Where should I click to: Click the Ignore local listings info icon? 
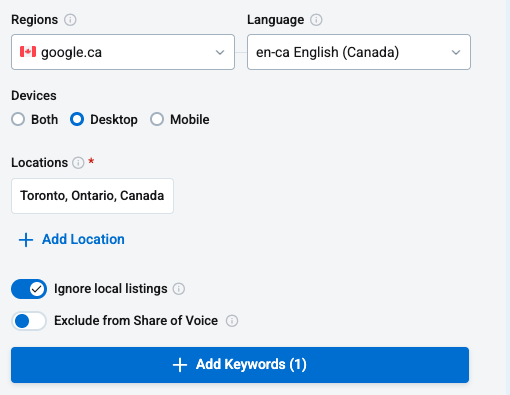coord(179,289)
